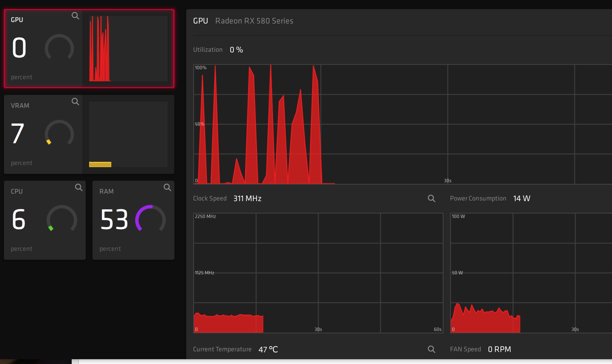Click the '2250 MHz' axis label
The image size is (612, 364).
click(205, 216)
